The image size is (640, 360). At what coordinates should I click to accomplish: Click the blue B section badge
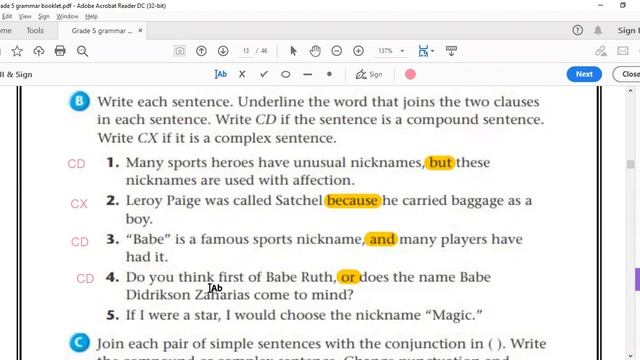tap(79, 101)
